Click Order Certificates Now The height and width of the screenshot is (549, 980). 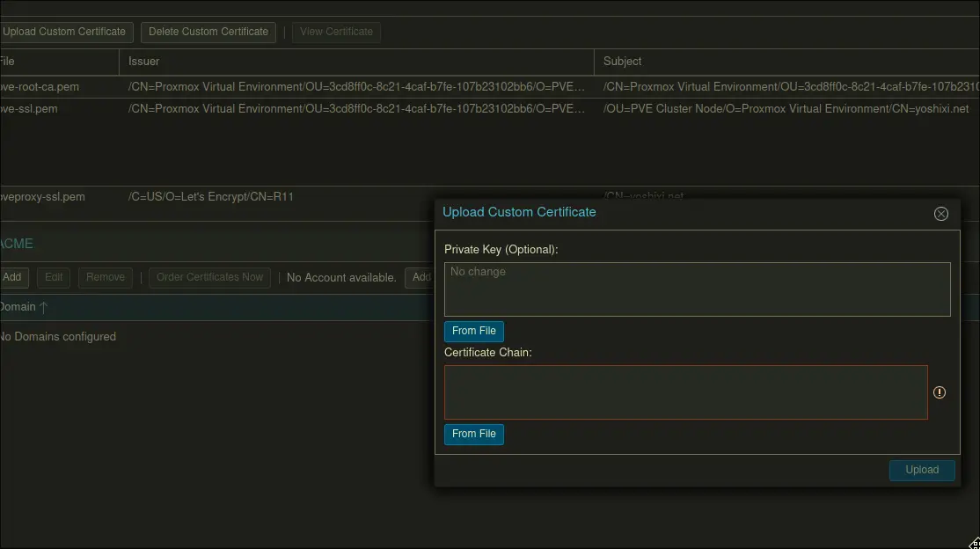(x=209, y=277)
